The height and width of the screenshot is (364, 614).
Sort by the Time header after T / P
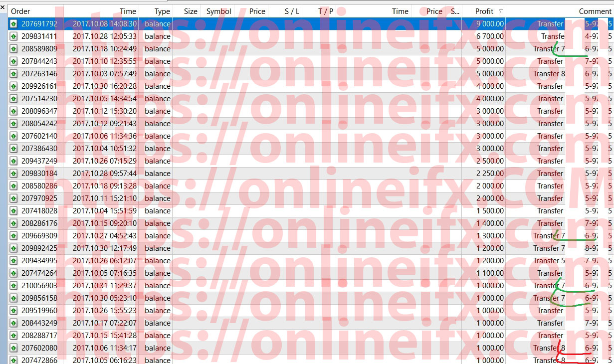(x=400, y=11)
